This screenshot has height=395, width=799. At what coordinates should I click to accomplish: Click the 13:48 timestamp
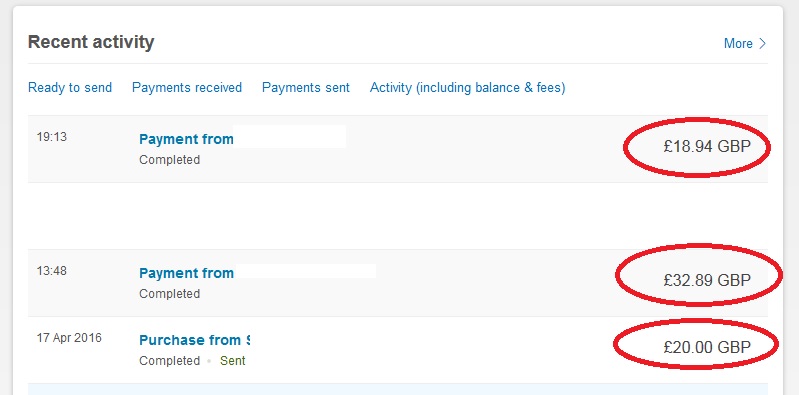coord(51,271)
